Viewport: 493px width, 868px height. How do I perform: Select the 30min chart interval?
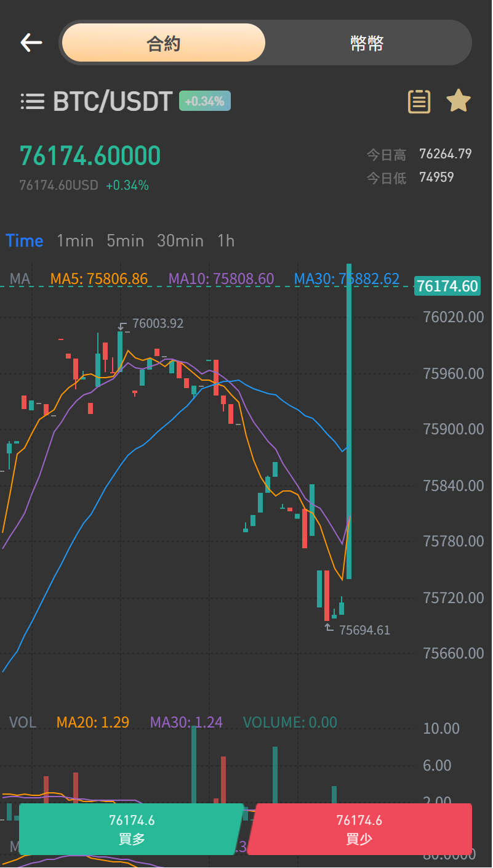pyautogui.click(x=180, y=241)
